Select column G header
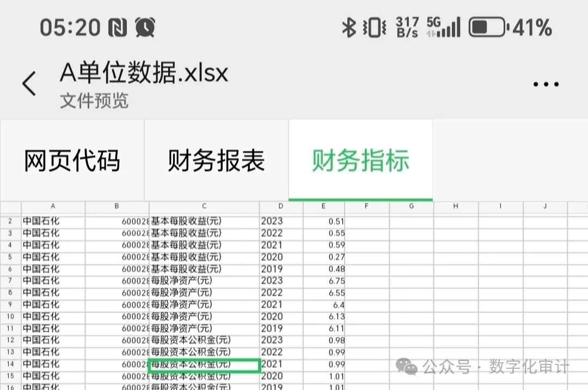The image size is (588, 390). 412,207
